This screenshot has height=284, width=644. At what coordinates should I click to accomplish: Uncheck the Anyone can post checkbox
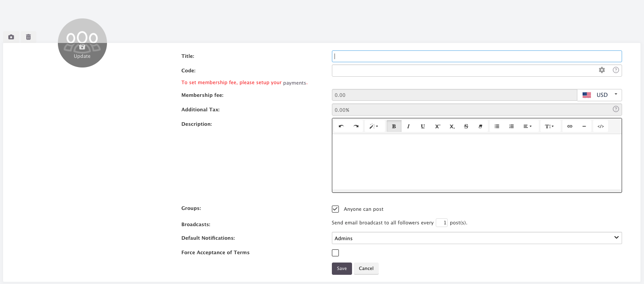(x=335, y=209)
